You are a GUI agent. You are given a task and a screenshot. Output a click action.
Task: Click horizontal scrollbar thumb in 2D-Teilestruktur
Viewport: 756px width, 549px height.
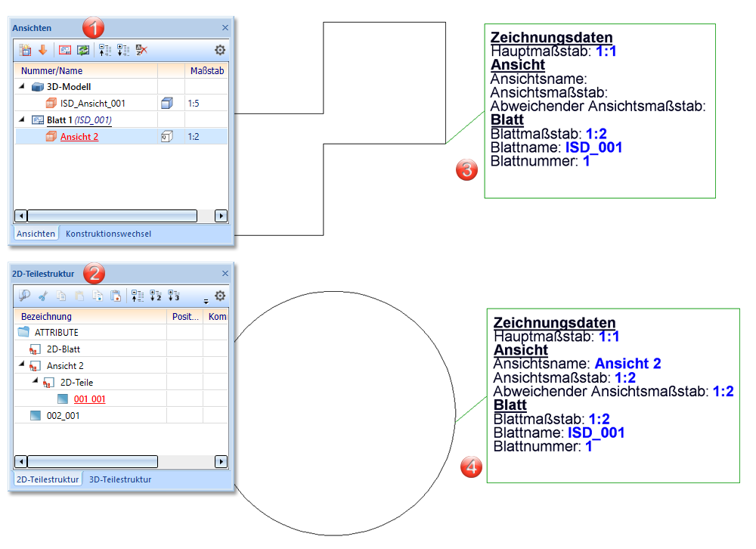coord(92,462)
